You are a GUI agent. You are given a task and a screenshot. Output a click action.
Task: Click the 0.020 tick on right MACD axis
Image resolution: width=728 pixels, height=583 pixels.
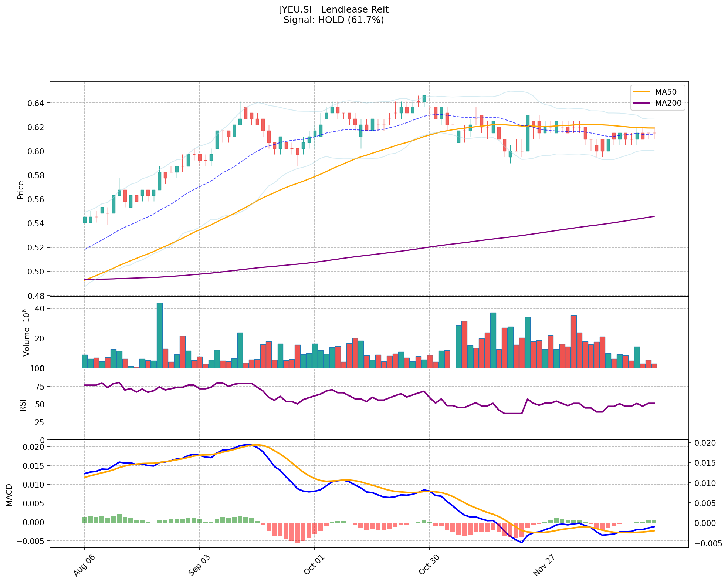705,443
